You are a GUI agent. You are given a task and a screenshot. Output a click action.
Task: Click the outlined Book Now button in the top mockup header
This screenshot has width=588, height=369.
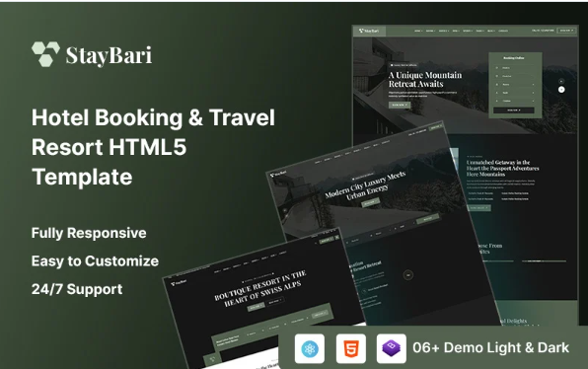[x=566, y=31]
